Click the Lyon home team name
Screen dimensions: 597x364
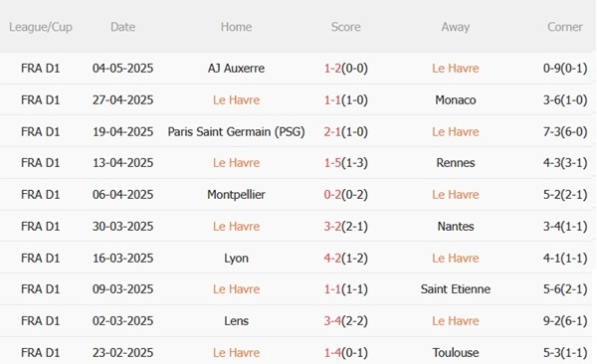click(236, 259)
